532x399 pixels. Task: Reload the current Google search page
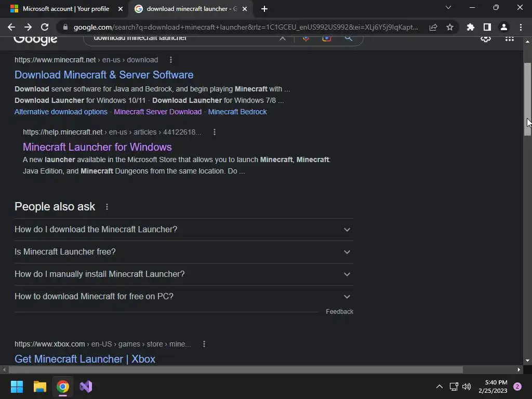pos(45,27)
